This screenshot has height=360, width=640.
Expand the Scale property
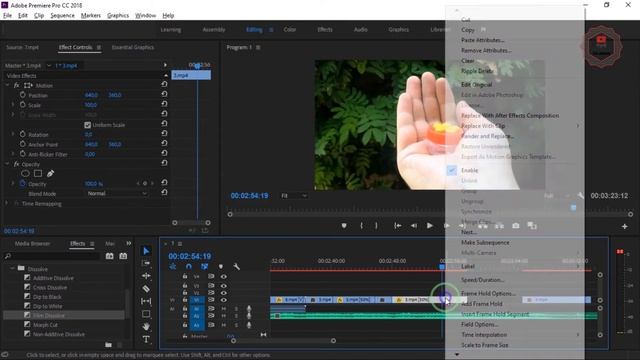pyautogui.click(x=13, y=105)
